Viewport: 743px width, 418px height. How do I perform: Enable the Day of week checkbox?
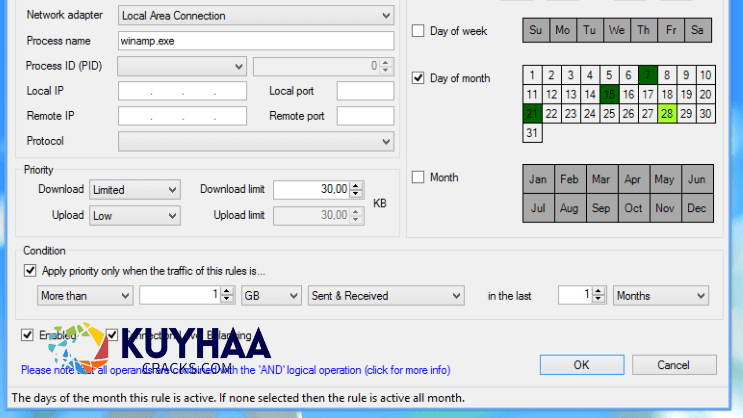(418, 32)
